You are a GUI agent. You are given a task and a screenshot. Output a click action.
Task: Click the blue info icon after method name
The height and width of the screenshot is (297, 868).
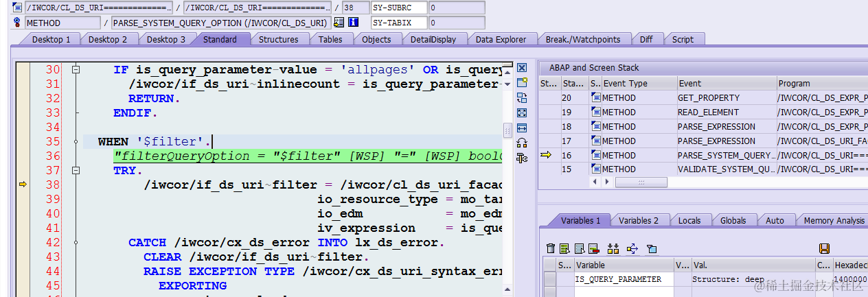point(354,23)
